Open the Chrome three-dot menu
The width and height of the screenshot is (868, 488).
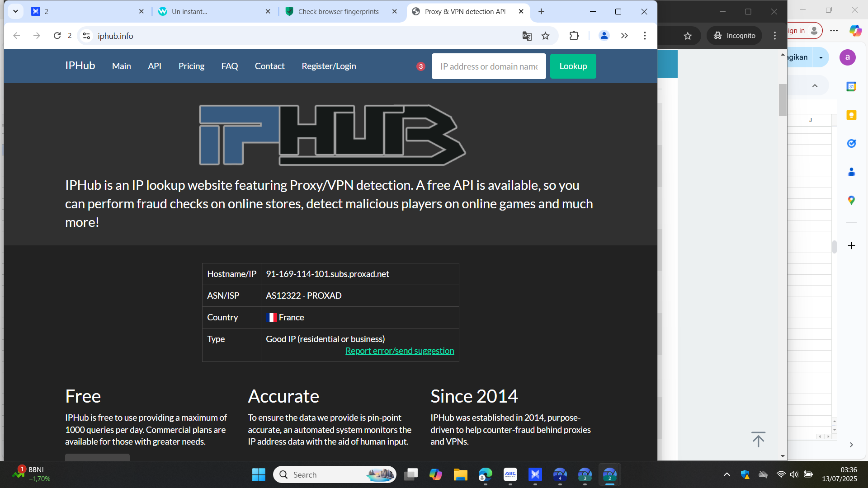pos(645,36)
